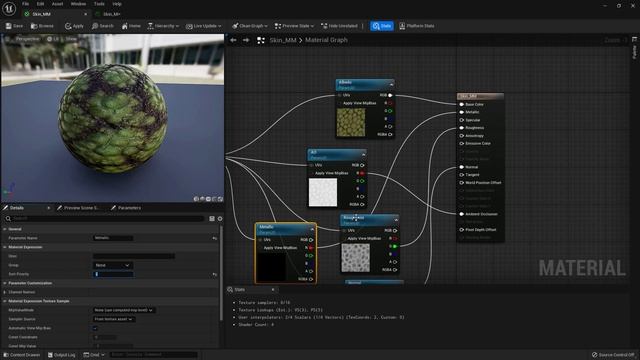The width and height of the screenshot is (640, 360).
Task: Click Roughness node texture thumbnail
Action: tap(356, 258)
